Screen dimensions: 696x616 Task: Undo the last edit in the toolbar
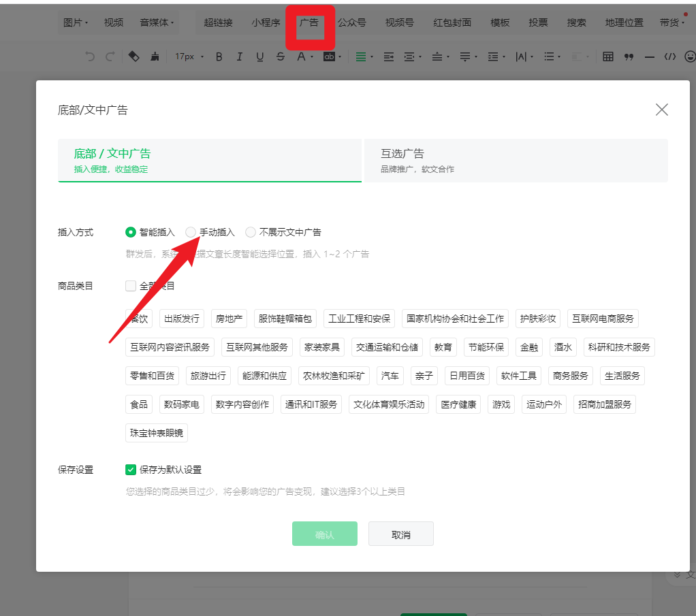coord(90,56)
